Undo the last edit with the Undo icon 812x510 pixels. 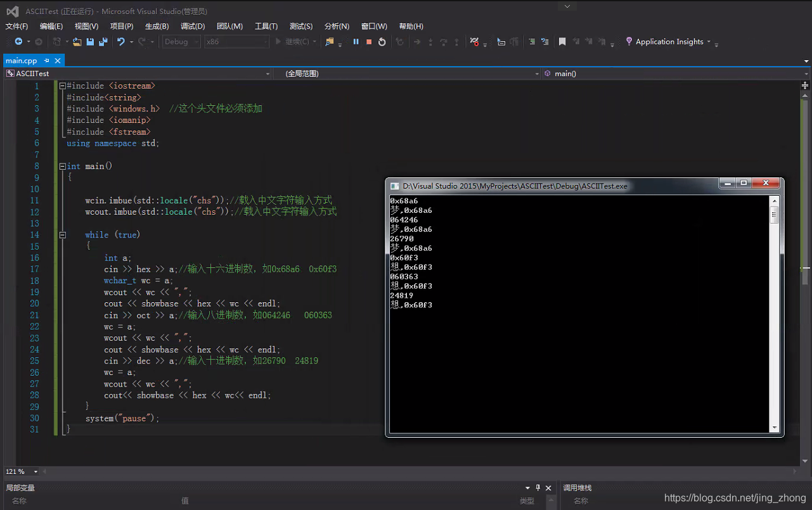[120, 42]
